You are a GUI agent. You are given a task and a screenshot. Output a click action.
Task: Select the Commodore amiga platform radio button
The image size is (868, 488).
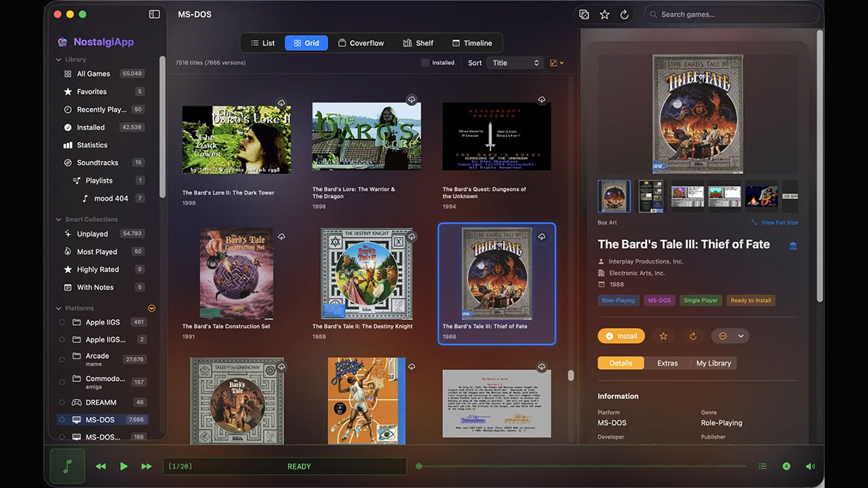[62, 382]
